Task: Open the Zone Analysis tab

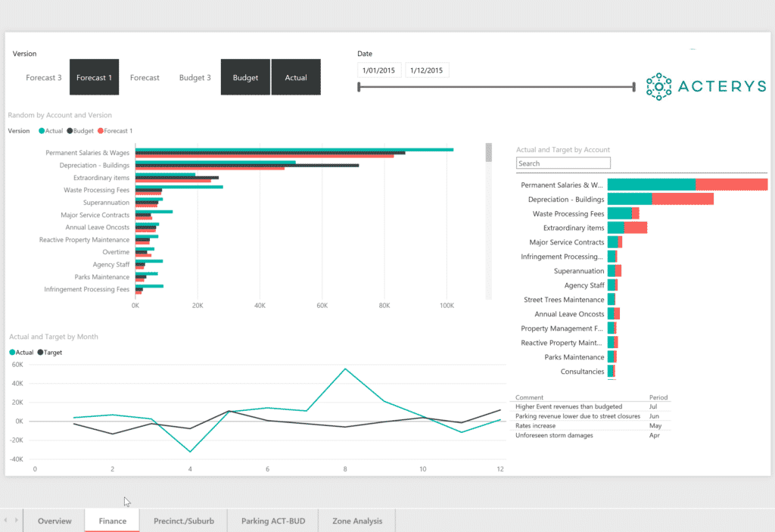Action: click(357, 521)
